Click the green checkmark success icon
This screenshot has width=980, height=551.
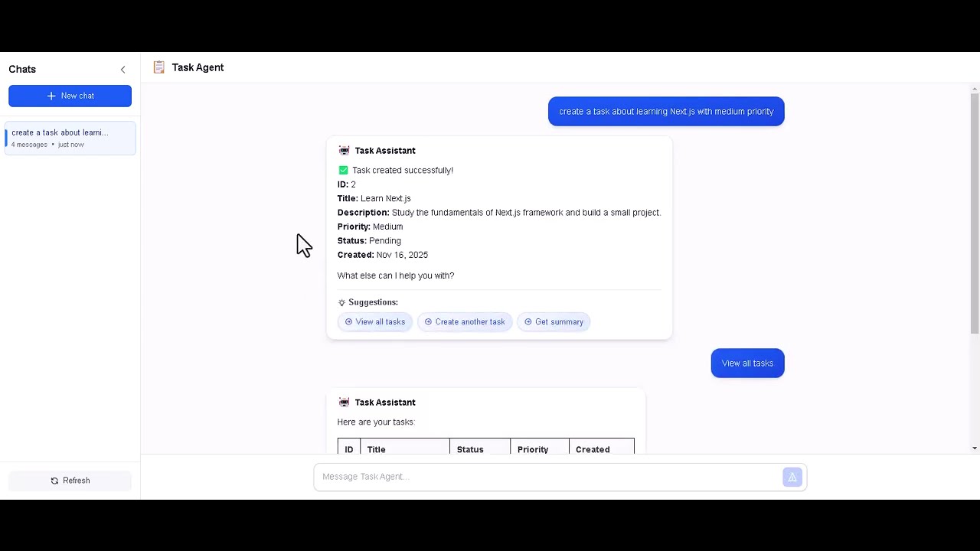[x=343, y=170]
